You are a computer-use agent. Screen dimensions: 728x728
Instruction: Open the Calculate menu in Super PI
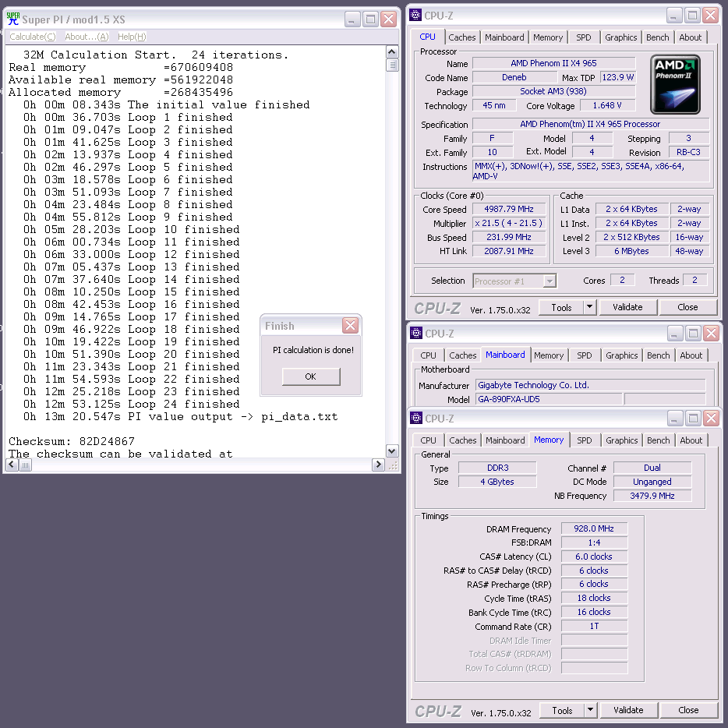(x=33, y=37)
